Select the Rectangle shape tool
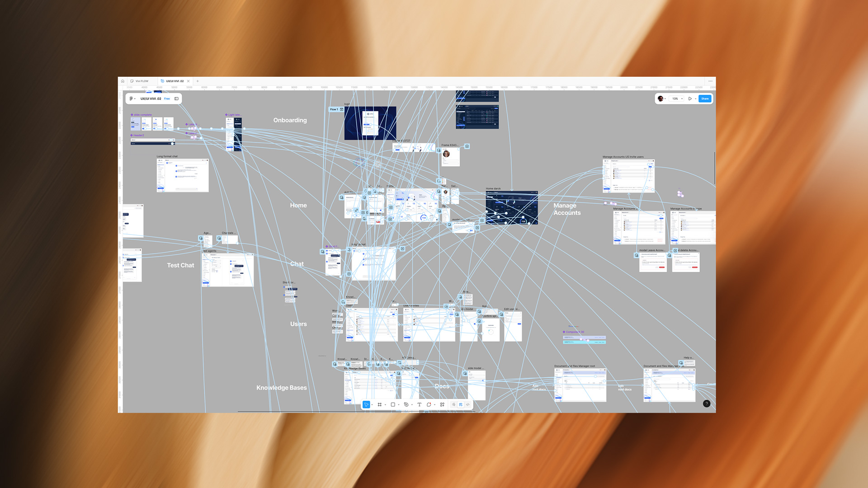 tap(393, 404)
